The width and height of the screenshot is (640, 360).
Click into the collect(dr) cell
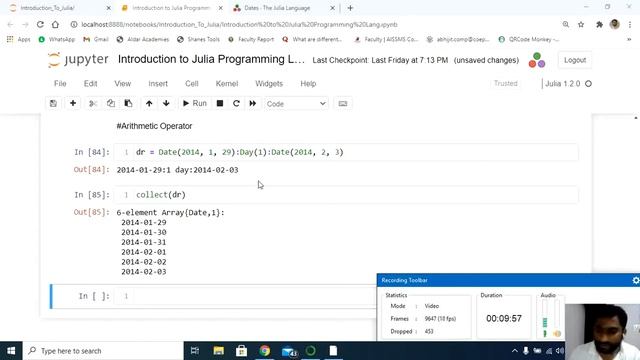(x=346, y=195)
